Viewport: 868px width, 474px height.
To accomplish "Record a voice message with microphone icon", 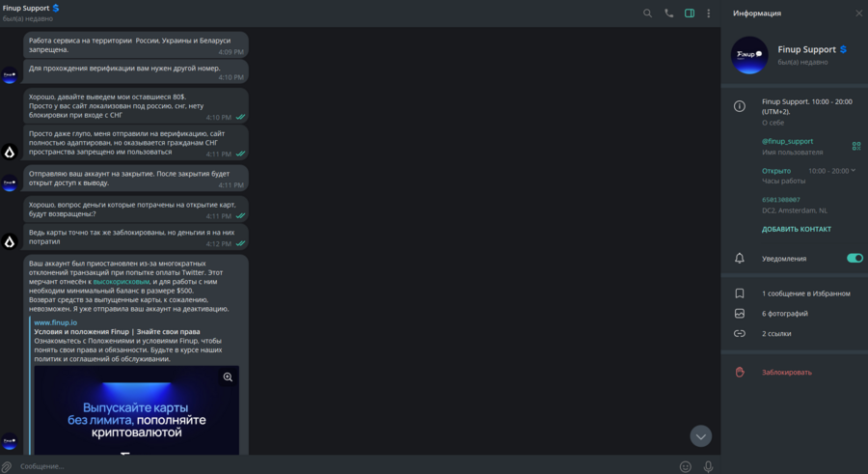I will point(708,467).
